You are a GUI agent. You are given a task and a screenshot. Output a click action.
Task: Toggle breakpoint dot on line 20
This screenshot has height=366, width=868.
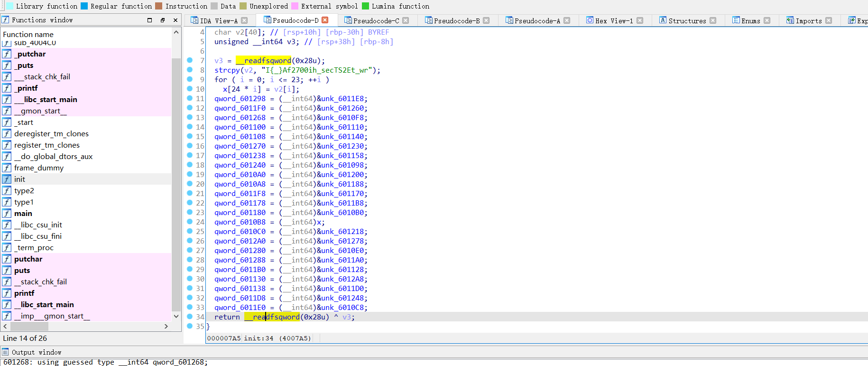pyautogui.click(x=190, y=184)
